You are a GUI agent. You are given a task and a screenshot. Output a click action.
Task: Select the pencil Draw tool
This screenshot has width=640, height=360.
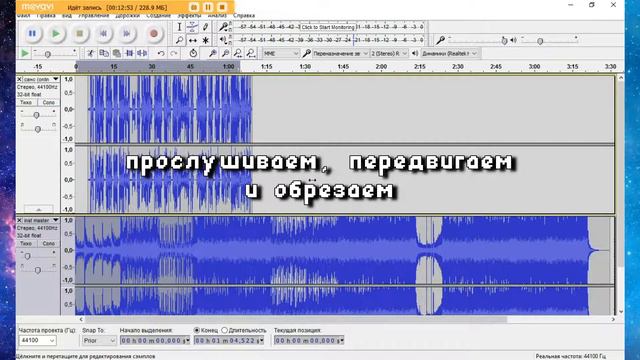pos(205,27)
